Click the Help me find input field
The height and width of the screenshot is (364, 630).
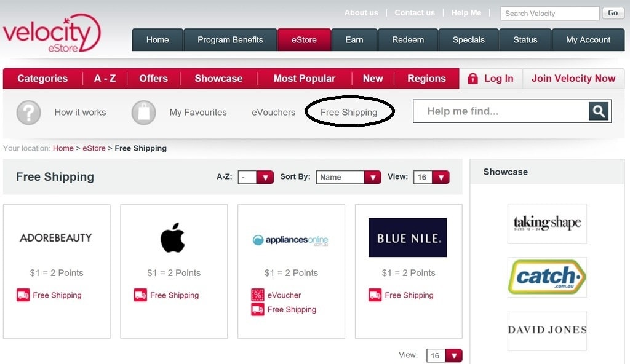[x=501, y=111]
